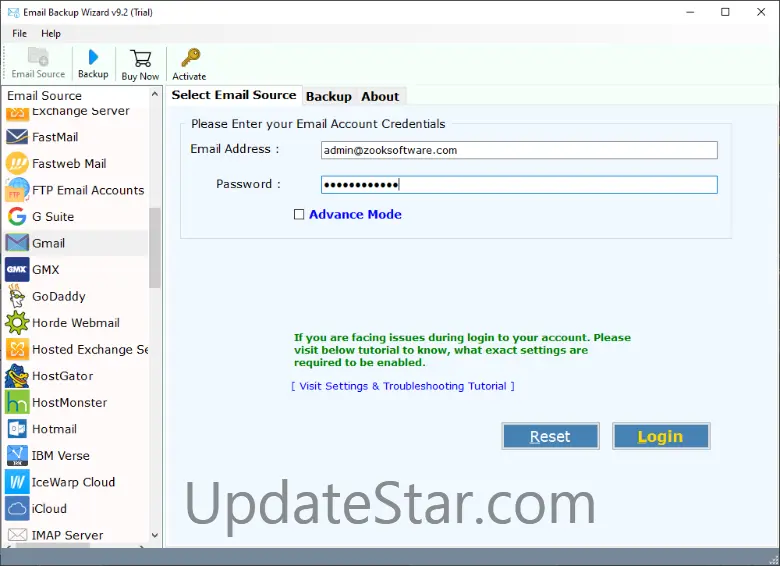Click the Email Source toolbar icon
The height and width of the screenshot is (566, 780).
[x=38, y=57]
